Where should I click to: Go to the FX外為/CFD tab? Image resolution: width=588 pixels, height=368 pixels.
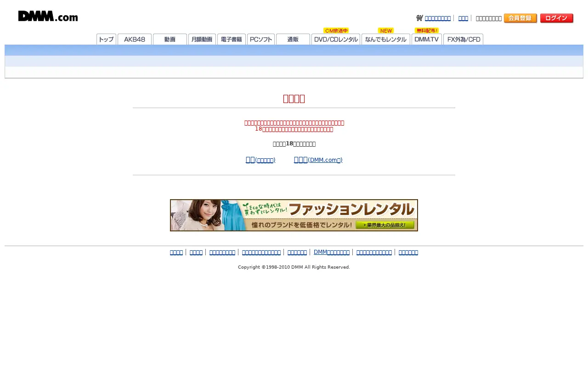pyautogui.click(x=463, y=40)
